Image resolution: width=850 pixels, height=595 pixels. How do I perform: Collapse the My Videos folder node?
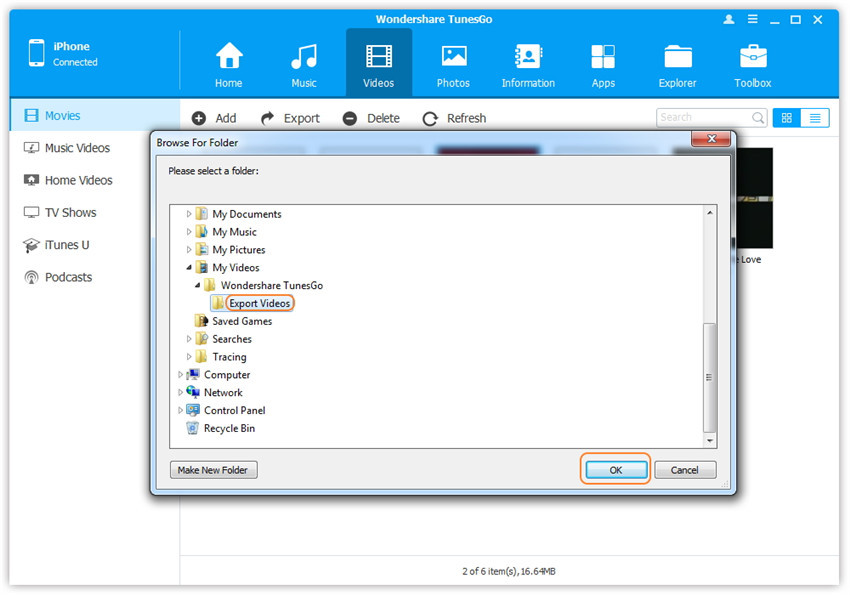point(189,268)
